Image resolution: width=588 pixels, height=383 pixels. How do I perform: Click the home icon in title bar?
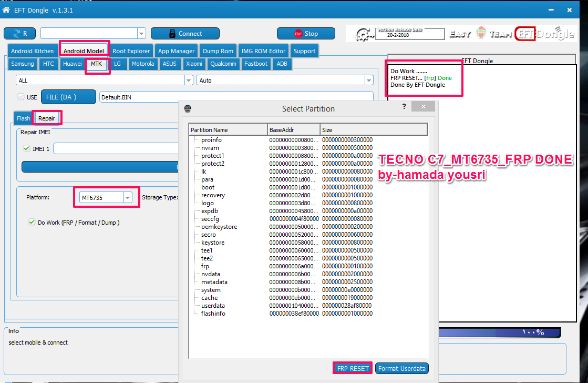click(x=6, y=10)
